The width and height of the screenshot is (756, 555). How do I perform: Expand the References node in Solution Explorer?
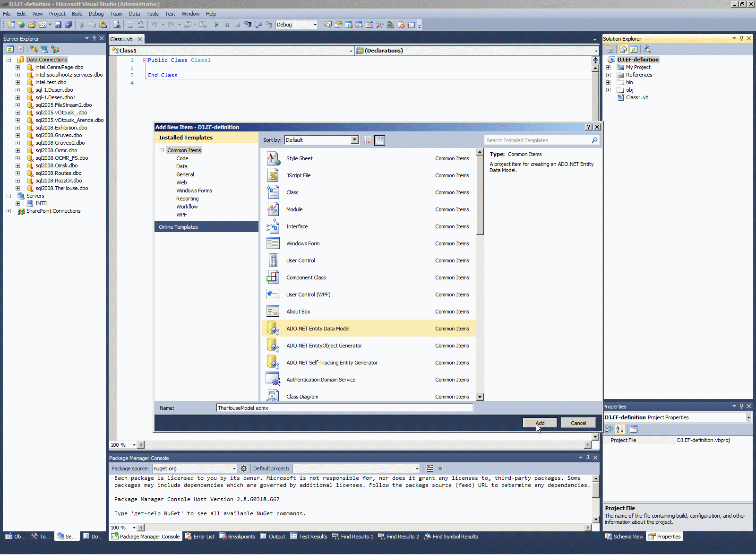point(609,75)
